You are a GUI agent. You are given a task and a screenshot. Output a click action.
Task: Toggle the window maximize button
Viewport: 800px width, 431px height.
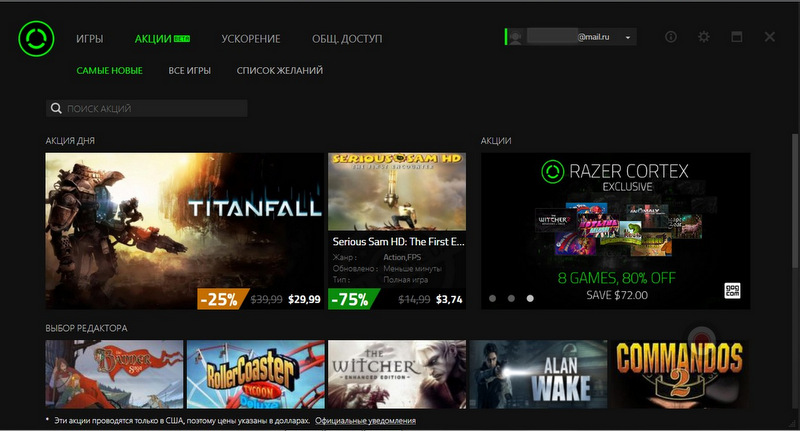pos(736,37)
